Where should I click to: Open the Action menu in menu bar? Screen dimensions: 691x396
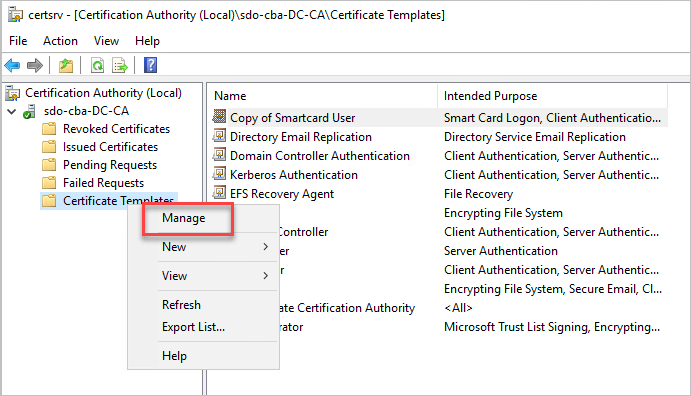coord(60,41)
